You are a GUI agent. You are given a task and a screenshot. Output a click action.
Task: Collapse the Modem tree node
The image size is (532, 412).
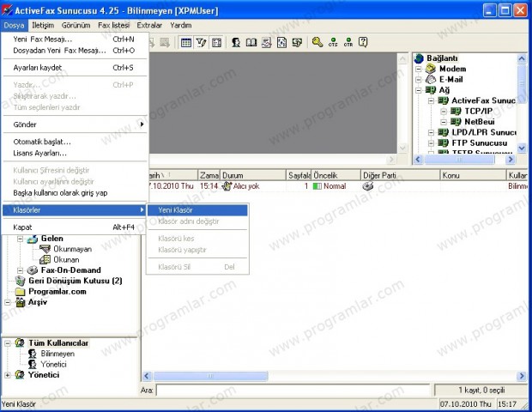419,69
